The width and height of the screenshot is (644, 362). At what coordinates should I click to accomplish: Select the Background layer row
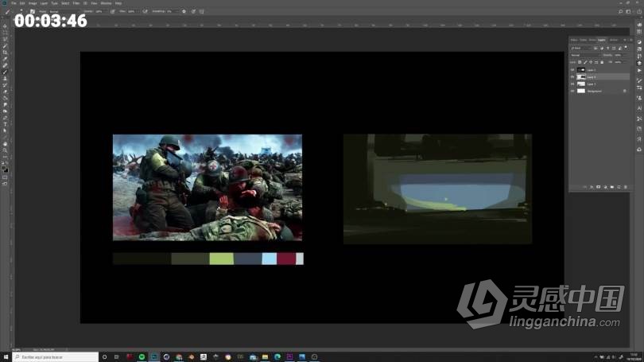600,91
